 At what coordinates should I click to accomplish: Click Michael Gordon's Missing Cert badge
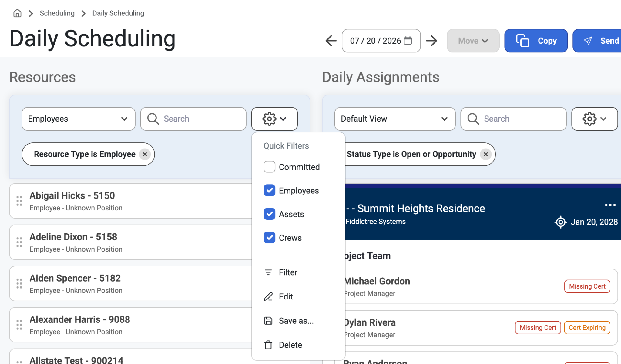pos(587,286)
